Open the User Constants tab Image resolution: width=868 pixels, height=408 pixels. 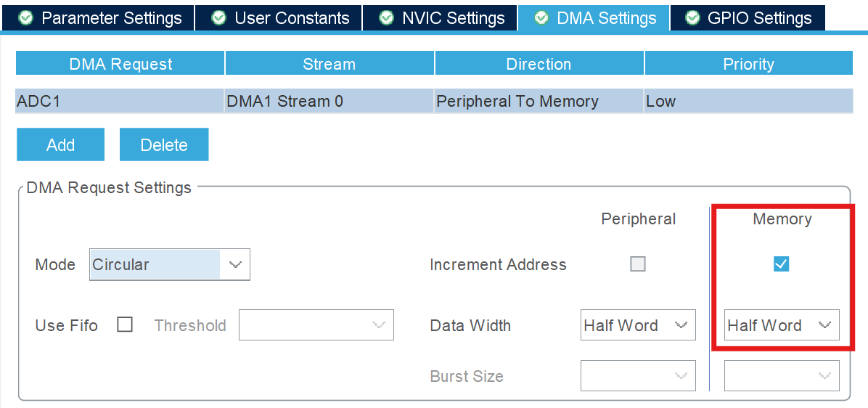point(279,17)
